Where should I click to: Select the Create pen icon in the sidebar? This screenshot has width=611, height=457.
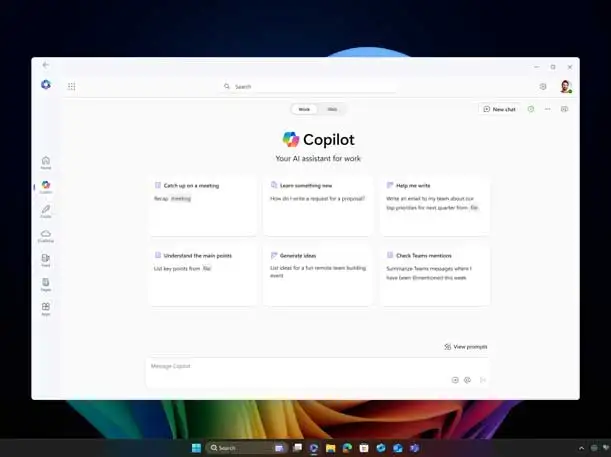(x=46, y=210)
